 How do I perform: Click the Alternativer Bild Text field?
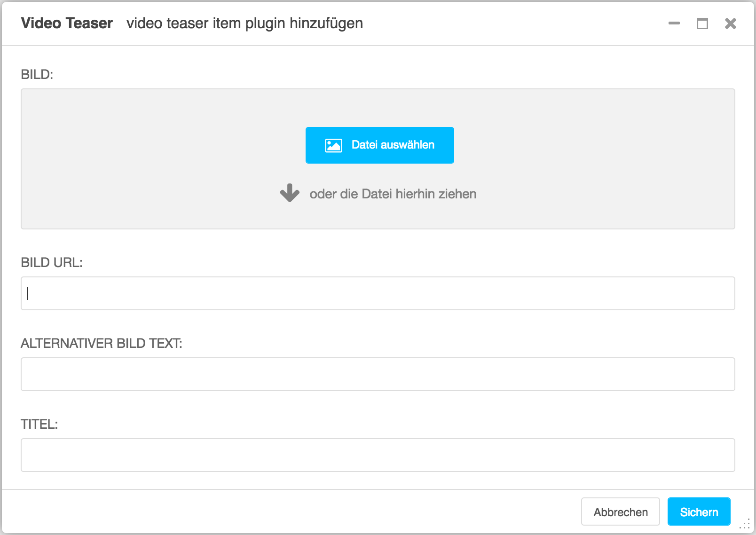tap(378, 374)
